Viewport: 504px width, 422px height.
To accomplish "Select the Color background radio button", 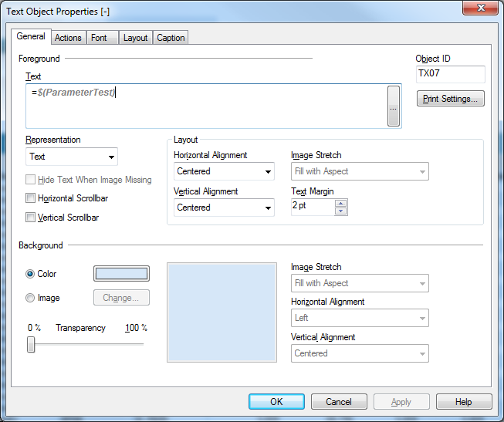I will [x=31, y=274].
